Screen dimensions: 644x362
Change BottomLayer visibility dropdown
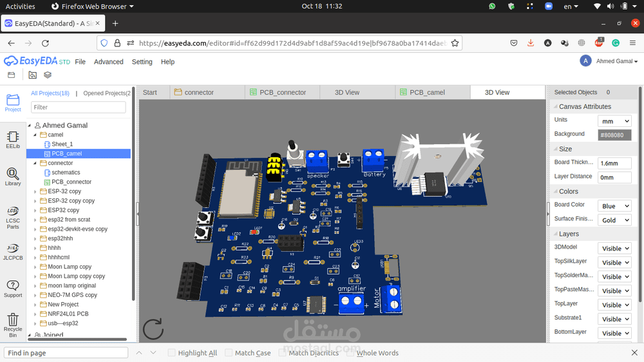[x=614, y=333]
